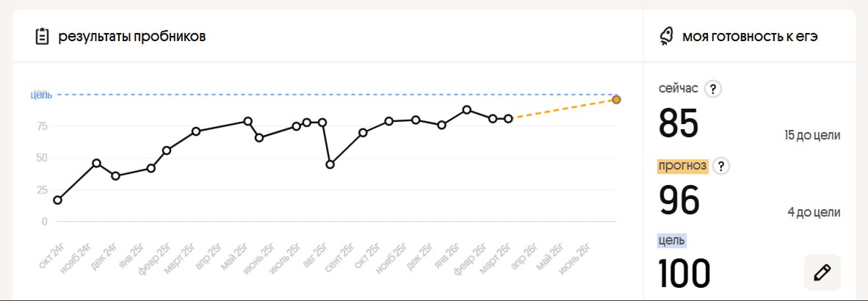
Task: Click the data point above нояб 24г
Action: tap(96, 163)
